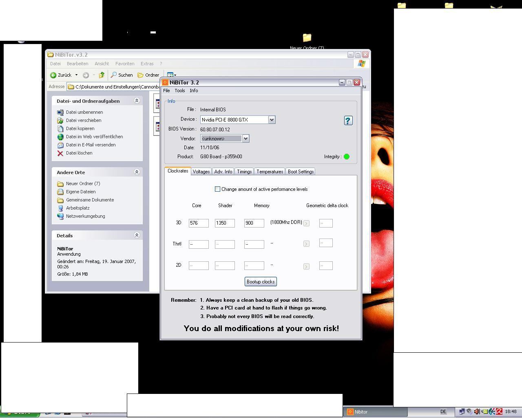
Task: Open Gemeinsame Dokumente folder icon
Action: [x=60, y=200]
